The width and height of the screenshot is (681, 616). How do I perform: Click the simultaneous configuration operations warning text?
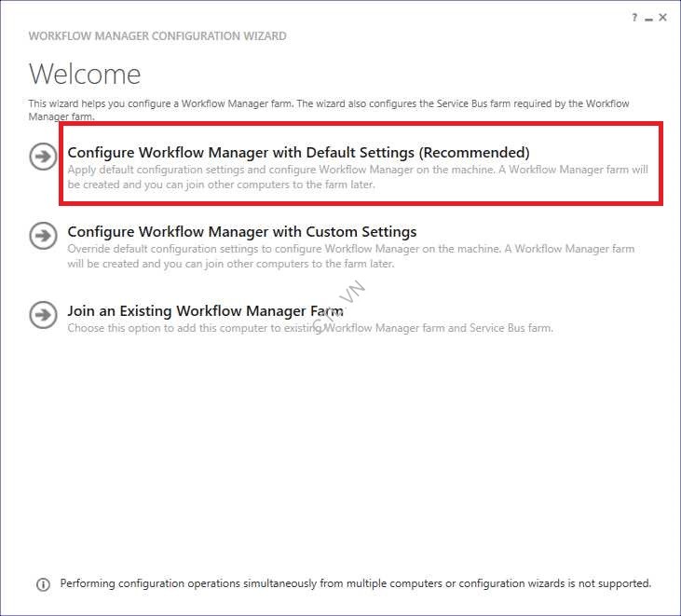(x=356, y=584)
